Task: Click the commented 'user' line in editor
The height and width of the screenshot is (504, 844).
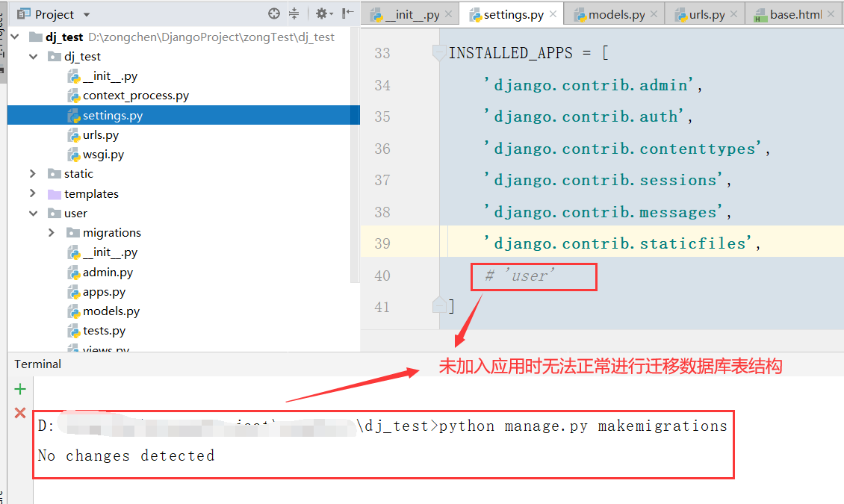Action: [519, 276]
